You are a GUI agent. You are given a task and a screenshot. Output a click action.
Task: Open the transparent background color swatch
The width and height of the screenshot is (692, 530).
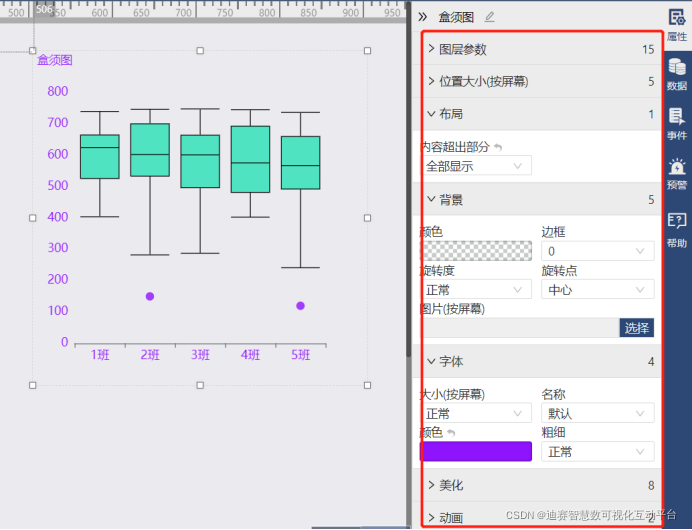tap(476, 251)
